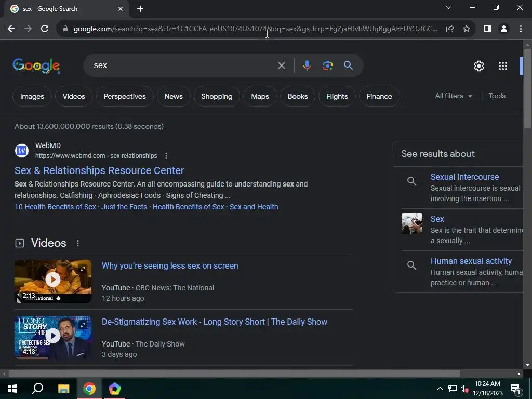The width and height of the screenshot is (532, 399).
Task: Click the scroll-right arrow of horizontal scrollbar
Action: tap(519, 374)
